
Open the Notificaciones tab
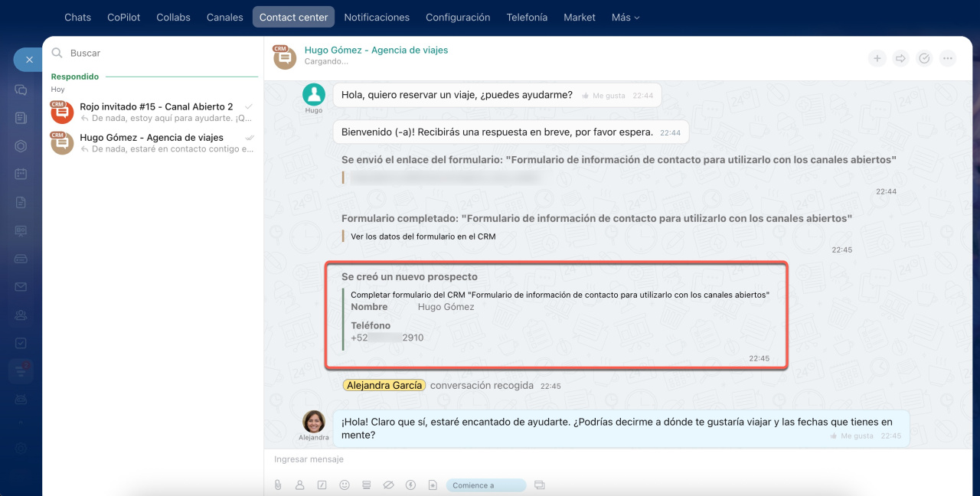click(377, 17)
